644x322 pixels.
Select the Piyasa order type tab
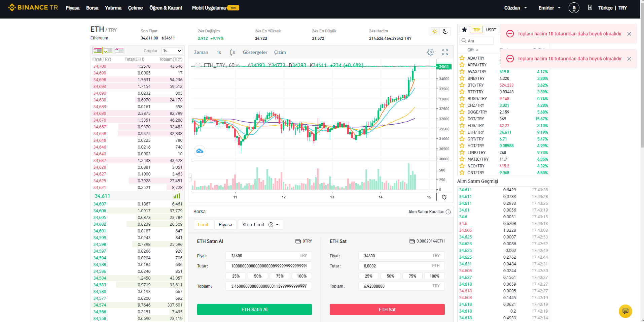pyautogui.click(x=225, y=225)
